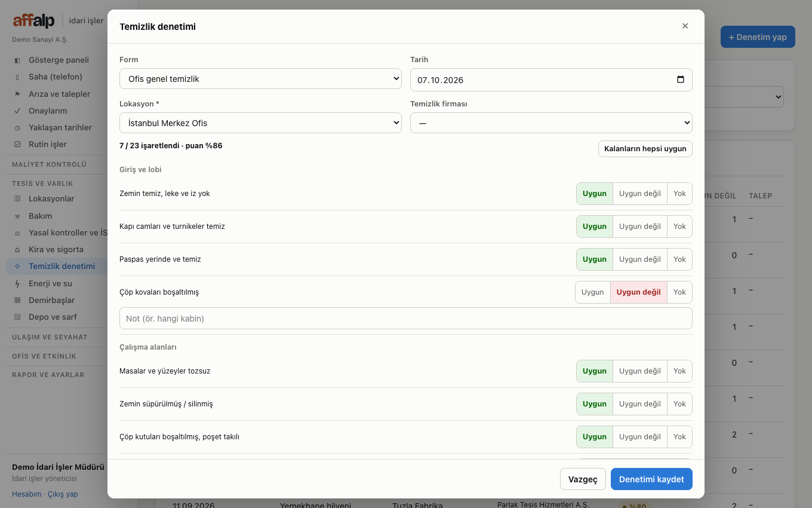Open the calendar picker icon in Tarih field
This screenshot has height=508, width=812.
click(681, 79)
